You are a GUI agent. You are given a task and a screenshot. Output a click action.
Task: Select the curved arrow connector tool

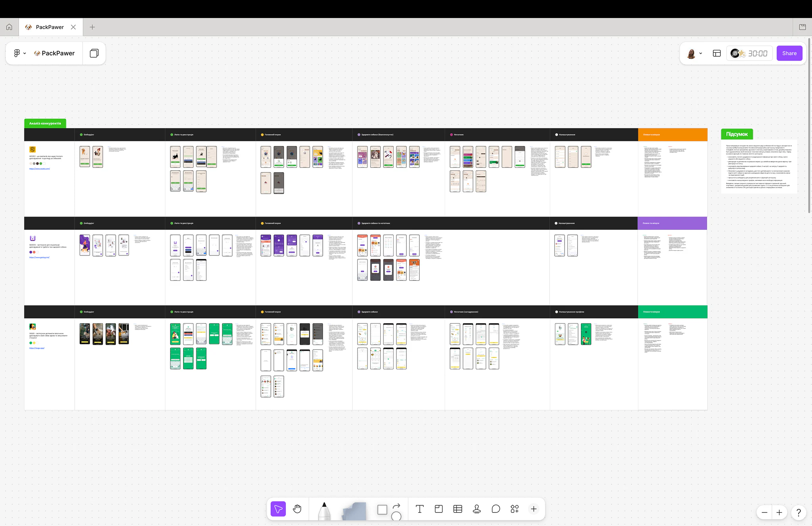[x=396, y=506]
